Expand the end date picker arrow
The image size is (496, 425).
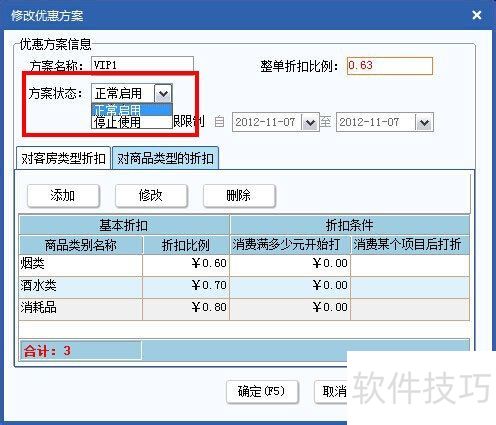point(424,122)
